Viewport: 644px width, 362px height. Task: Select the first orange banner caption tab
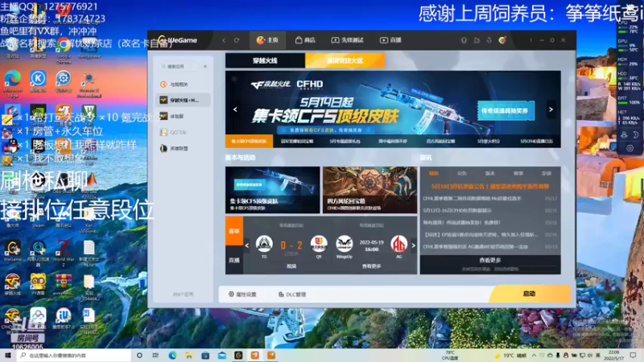click(x=249, y=141)
